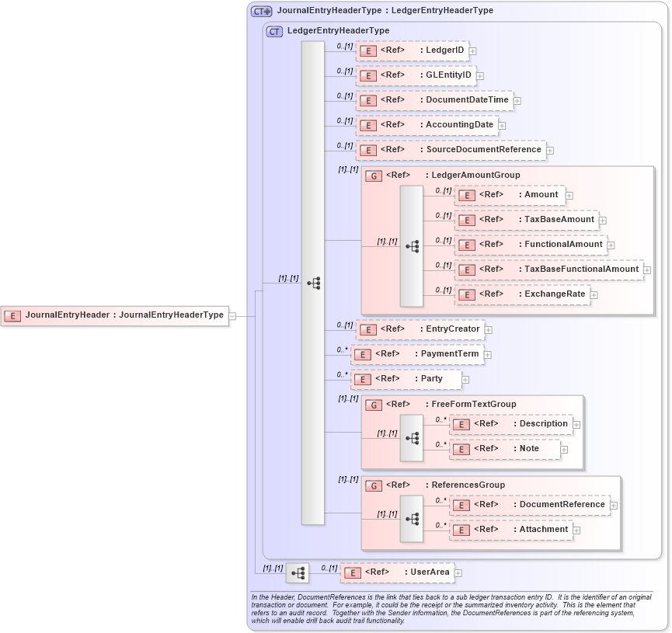Select the Note element inside FreeFormTextGroup
The image size is (672, 633).
coord(501,449)
